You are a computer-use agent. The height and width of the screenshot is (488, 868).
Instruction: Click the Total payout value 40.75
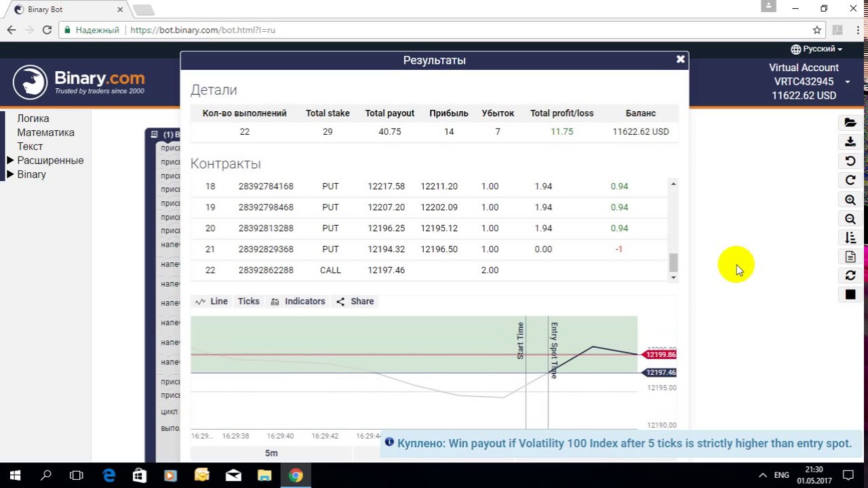pos(389,132)
